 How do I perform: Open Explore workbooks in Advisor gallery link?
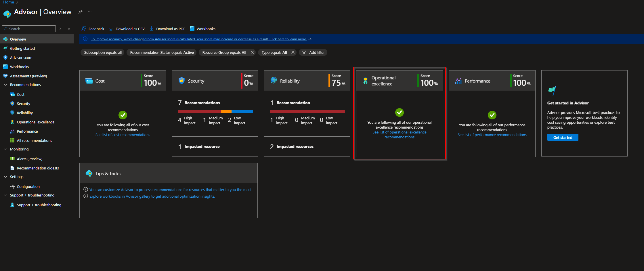152,196
